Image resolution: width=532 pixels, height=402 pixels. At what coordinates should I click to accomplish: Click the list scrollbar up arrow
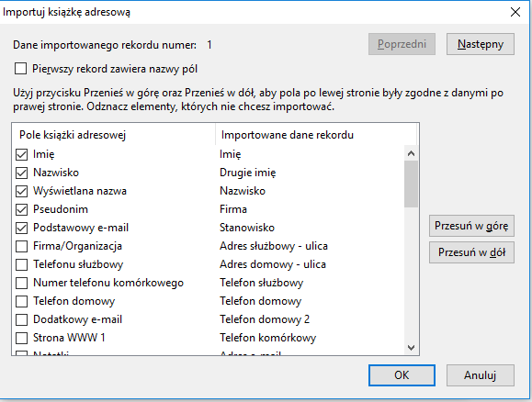click(x=412, y=153)
